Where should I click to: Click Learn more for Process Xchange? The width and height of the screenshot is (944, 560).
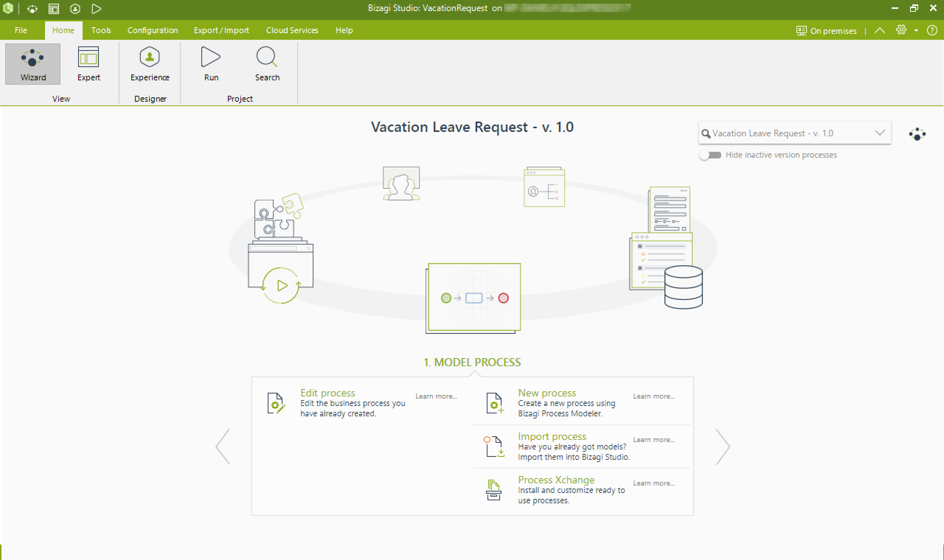tap(654, 483)
